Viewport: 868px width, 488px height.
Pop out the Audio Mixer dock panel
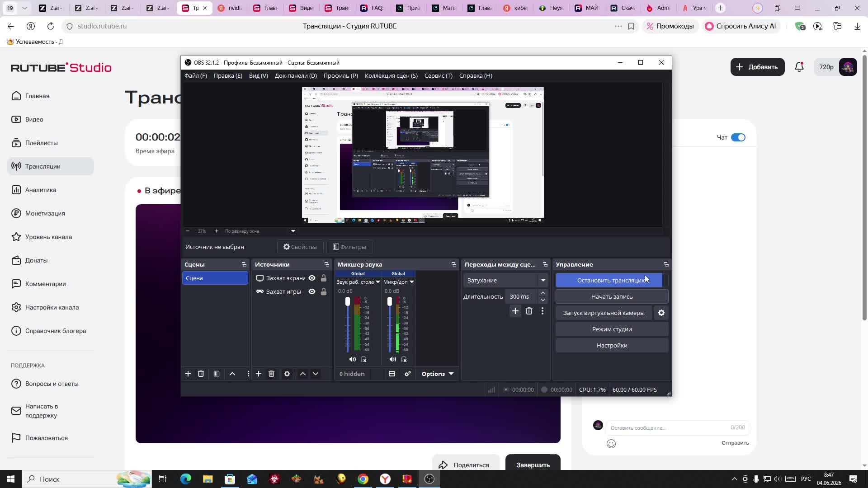454,264
